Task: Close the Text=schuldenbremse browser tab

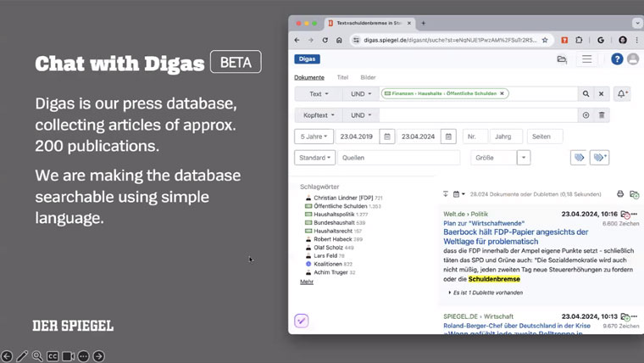Action: click(x=409, y=23)
